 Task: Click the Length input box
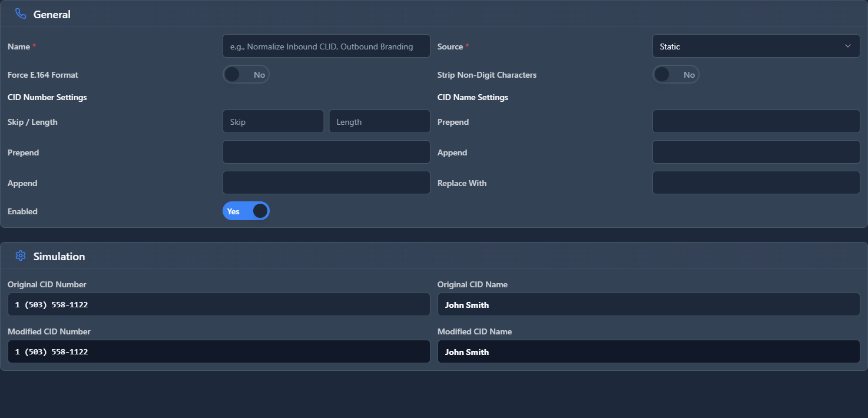tap(379, 121)
